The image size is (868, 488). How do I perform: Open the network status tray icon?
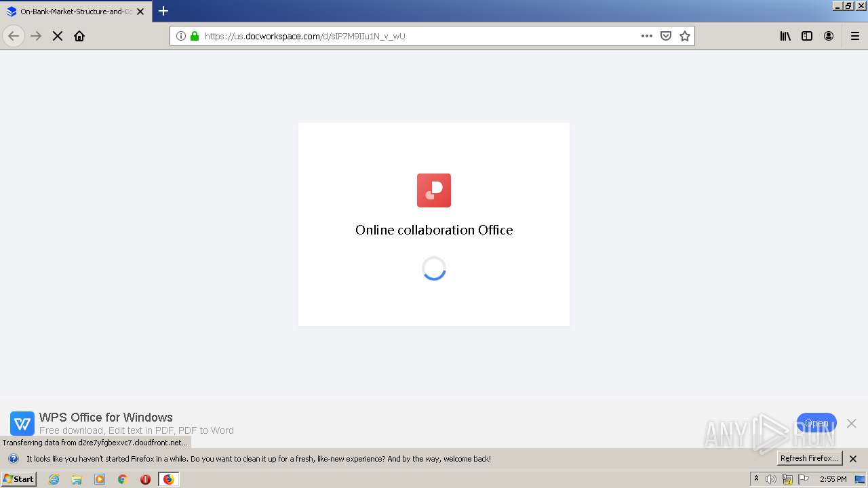point(787,479)
